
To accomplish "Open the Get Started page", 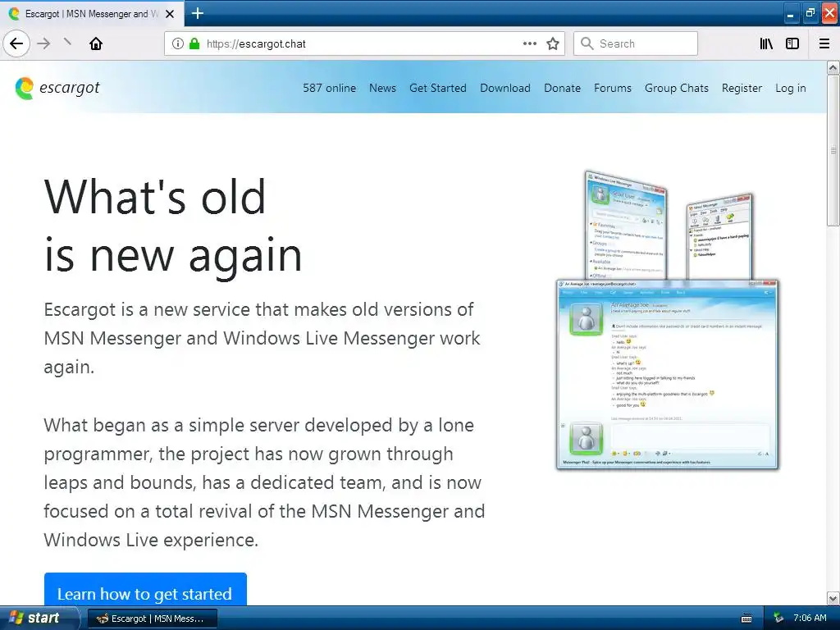I will pyautogui.click(x=438, y=88).
